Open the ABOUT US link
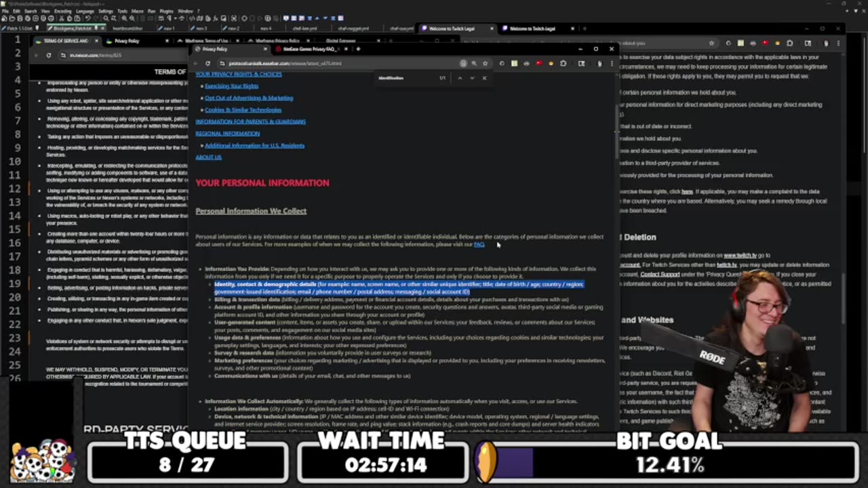Image resolution: width=868 pixels, height=488 pixels. pos(208,157)
